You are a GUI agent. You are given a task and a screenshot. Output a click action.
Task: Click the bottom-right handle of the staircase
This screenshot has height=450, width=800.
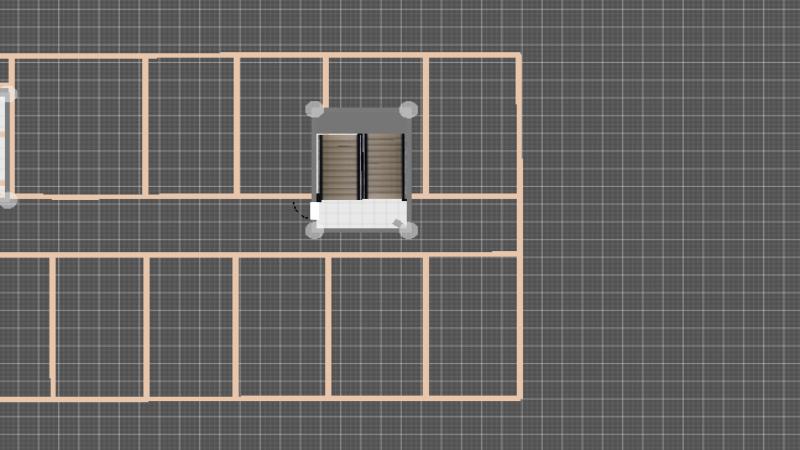coord(408,230)
